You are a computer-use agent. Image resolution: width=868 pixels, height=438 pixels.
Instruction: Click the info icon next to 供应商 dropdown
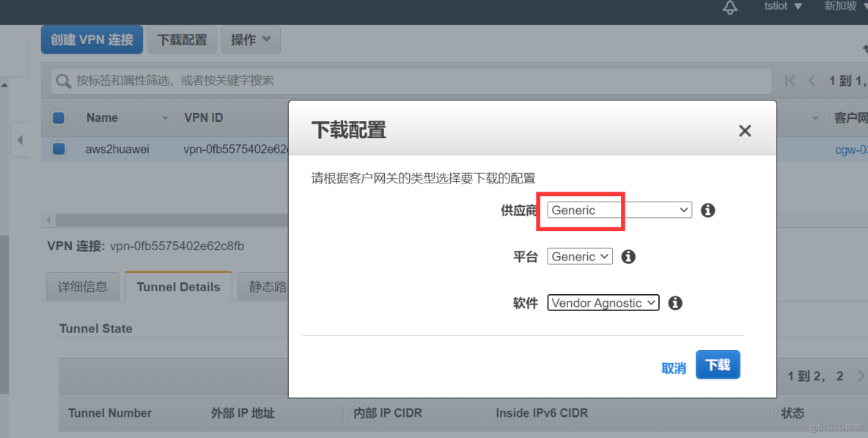tap(707, 211)
